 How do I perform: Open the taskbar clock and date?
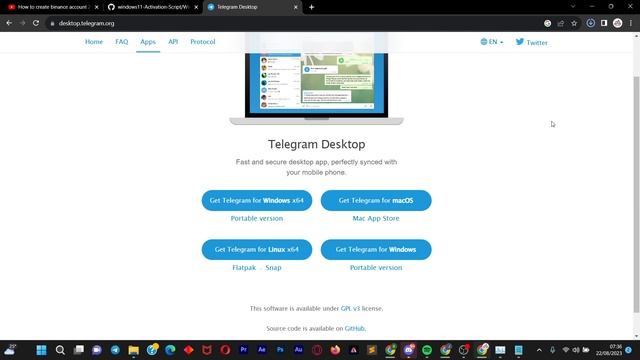[609, 350]
